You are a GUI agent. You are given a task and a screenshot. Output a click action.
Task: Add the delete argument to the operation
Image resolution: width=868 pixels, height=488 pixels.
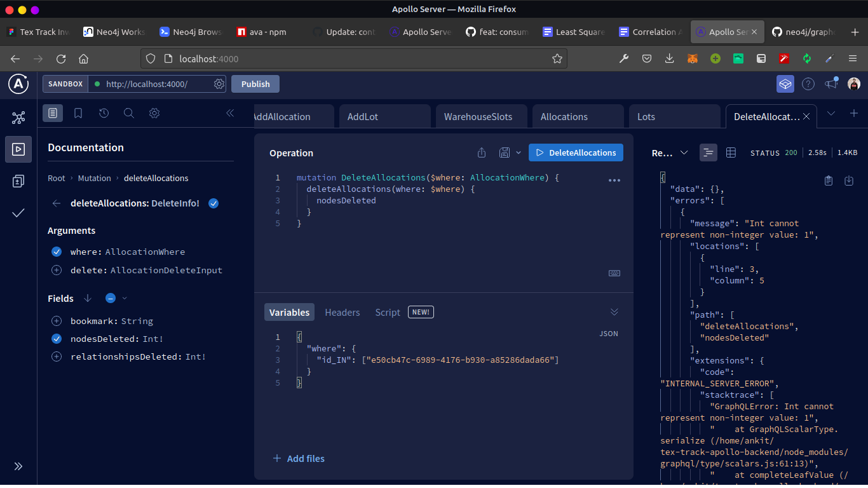(x=56, y=270)
